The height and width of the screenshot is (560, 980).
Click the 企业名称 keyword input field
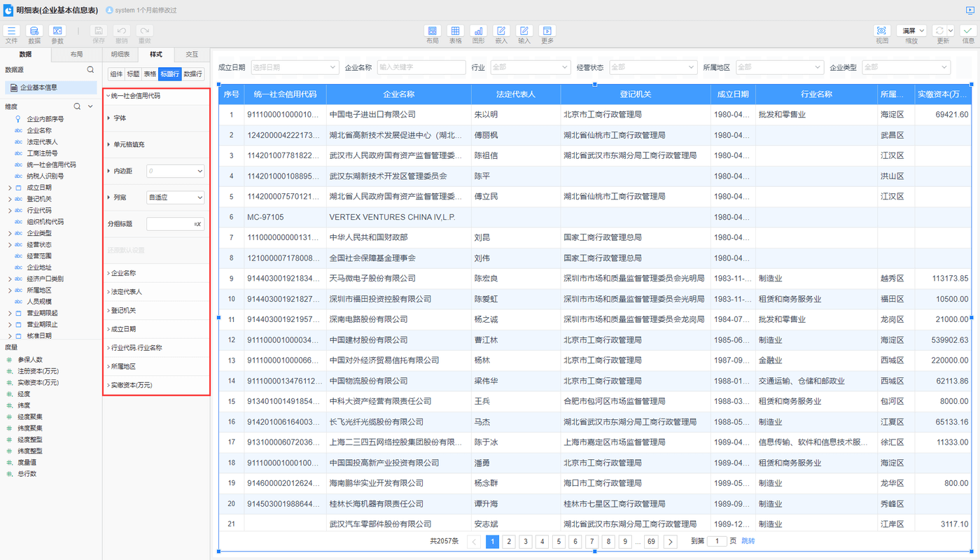point(421,67)
